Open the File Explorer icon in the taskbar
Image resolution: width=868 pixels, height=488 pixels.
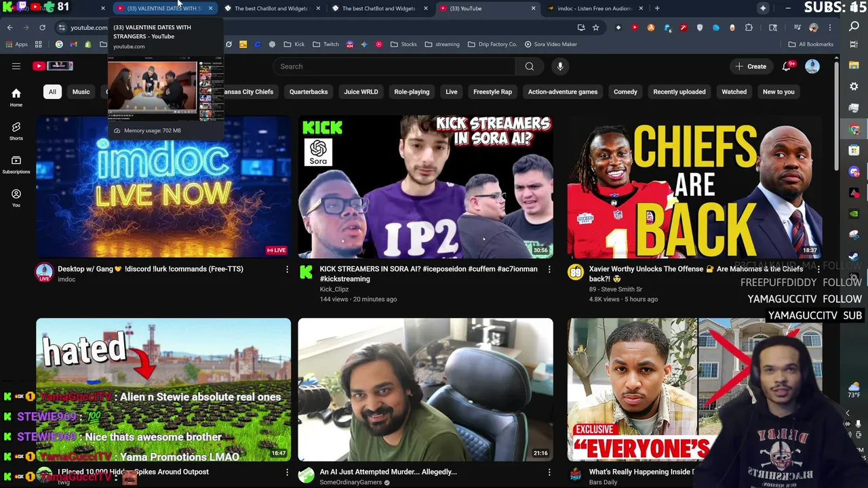854,66
